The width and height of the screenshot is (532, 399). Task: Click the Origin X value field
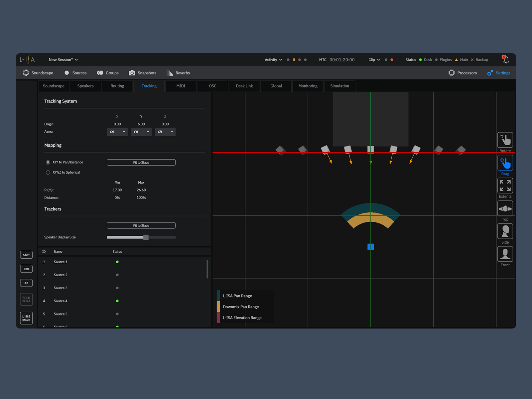point(117,124)
